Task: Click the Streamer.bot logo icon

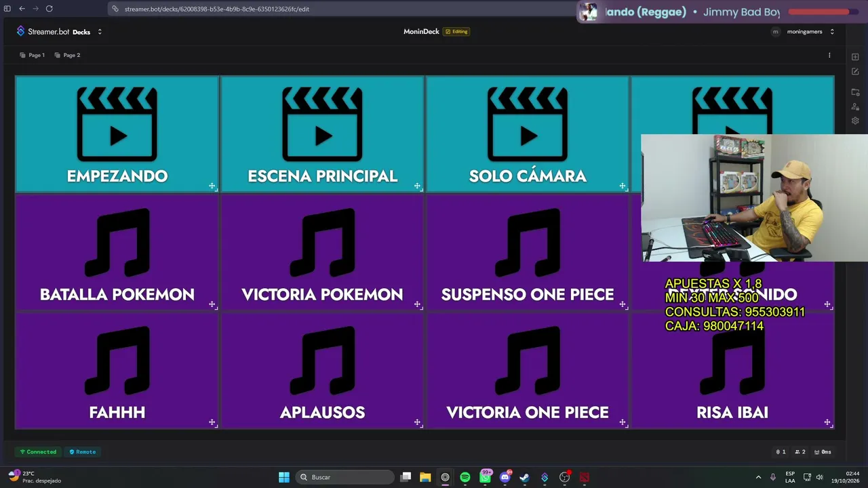Action: [20, 31]
